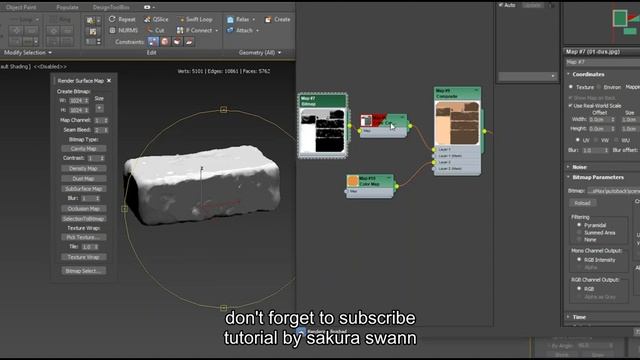Open the DesignToolBox tab
640x360 pixels.
click(111, 7)
